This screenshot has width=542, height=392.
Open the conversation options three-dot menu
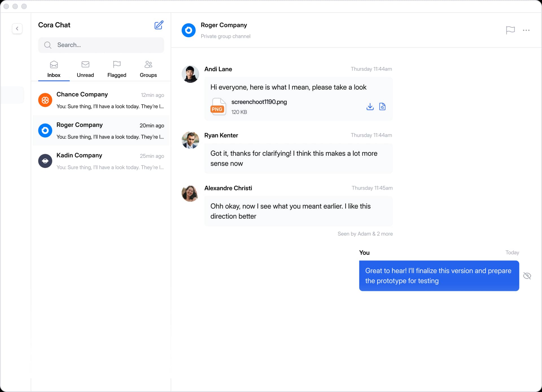pyautogui.click(x=526, y=30)
